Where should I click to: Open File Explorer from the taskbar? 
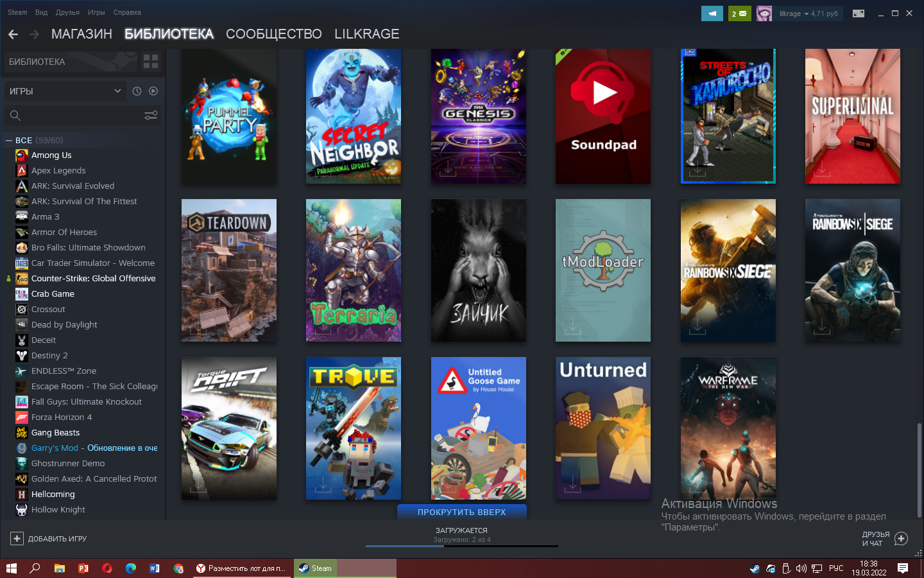(59, 568)
